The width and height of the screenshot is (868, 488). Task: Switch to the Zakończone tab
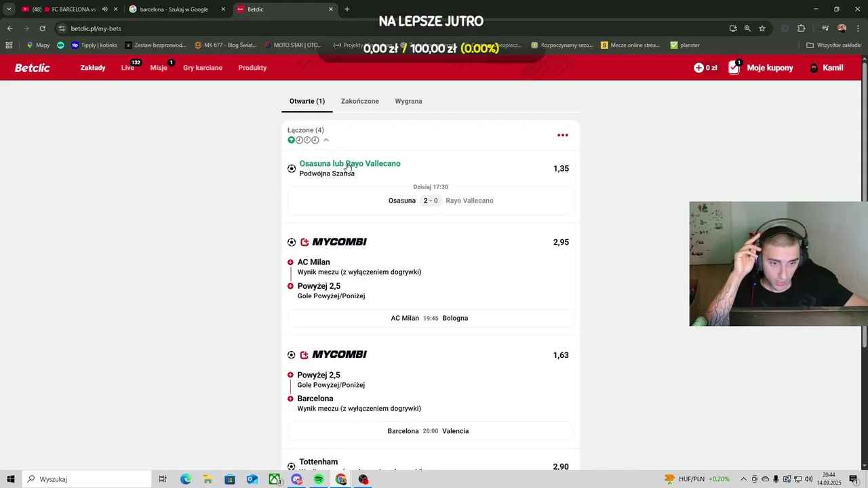coord(360,101)
